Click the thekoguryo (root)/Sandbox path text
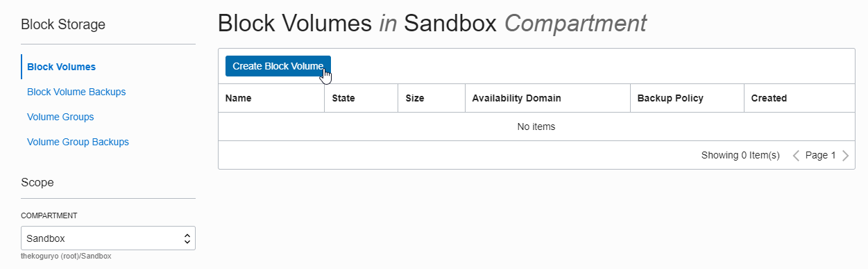The width and height of the screenshot is (868, 269). click(67, 256)
